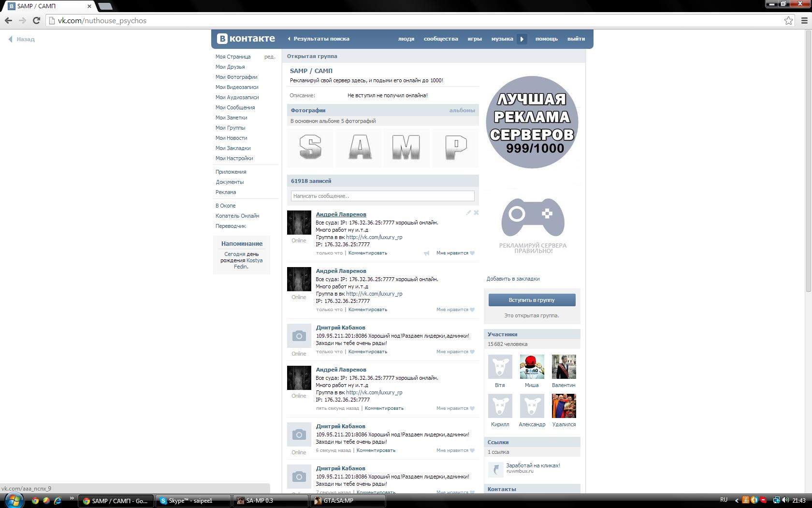Open the volume speaker tray icon

(x=785, y=500)
